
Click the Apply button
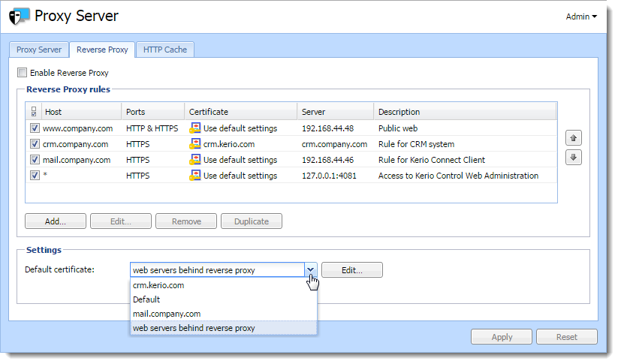coord(502,337)
